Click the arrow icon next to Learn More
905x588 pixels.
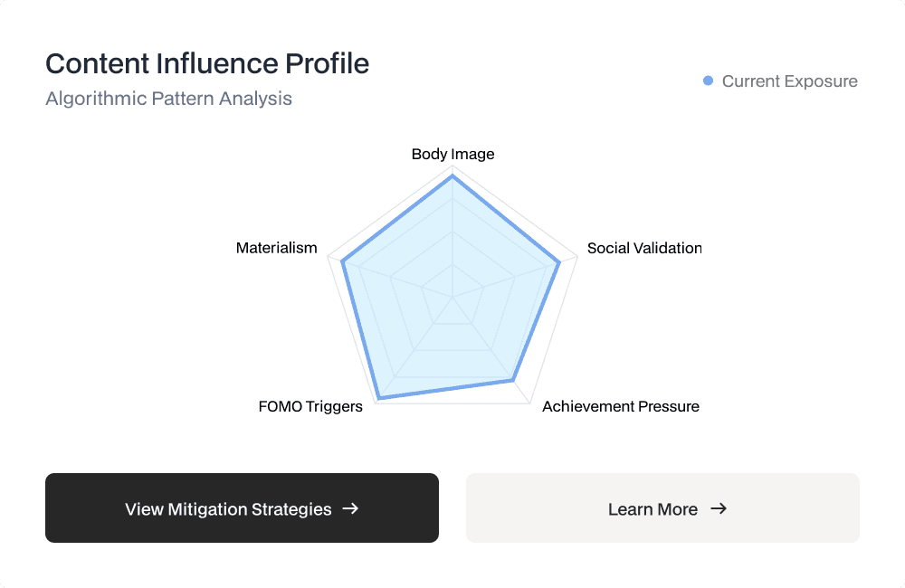coord(719,508)
